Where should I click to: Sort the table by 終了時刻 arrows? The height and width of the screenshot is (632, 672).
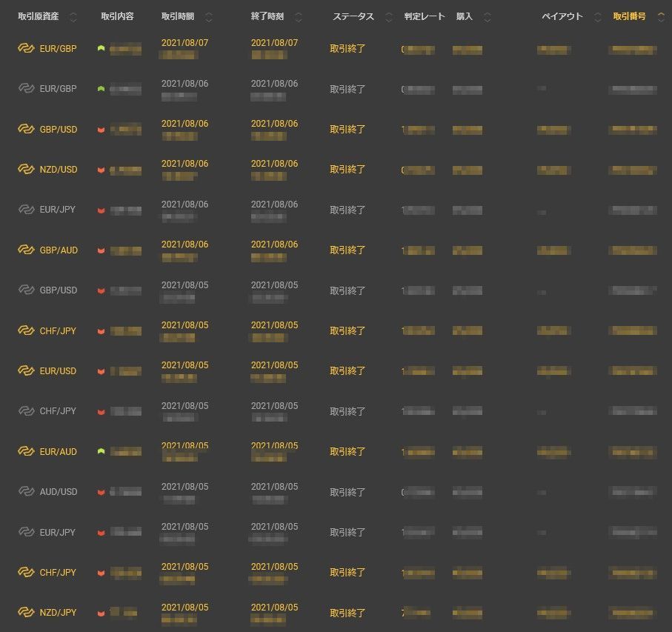coord(299,17)
